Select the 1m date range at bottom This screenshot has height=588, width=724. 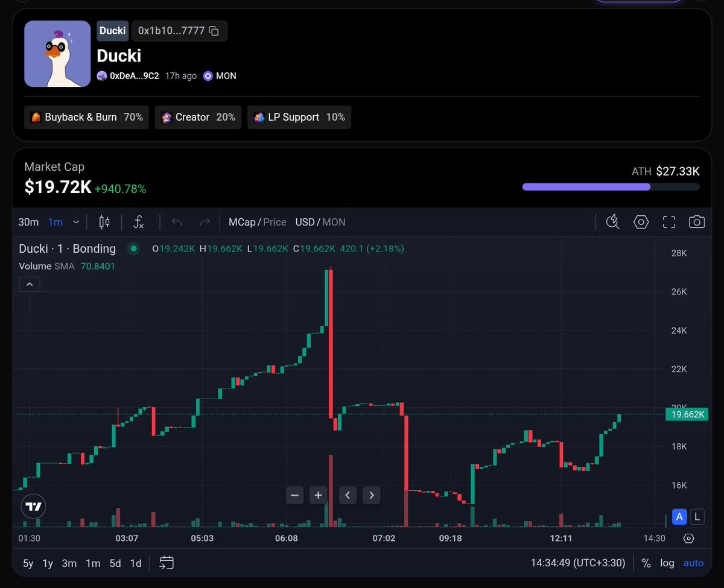[93, 563]
